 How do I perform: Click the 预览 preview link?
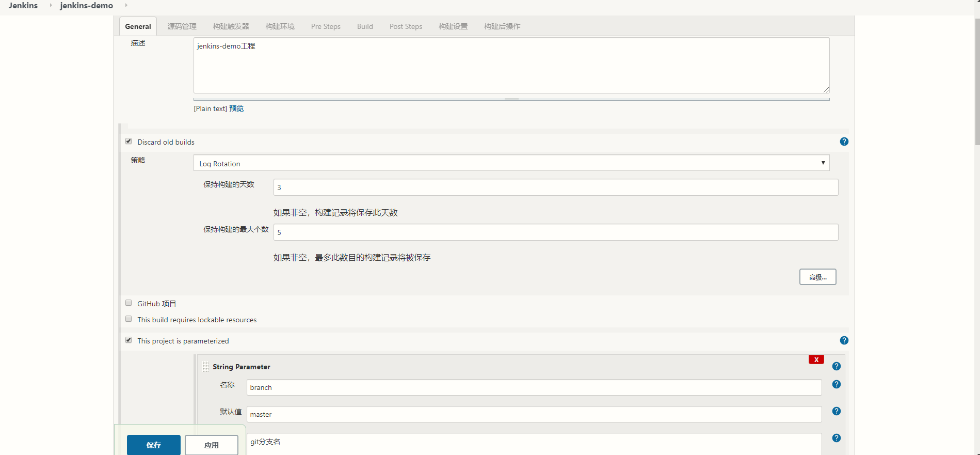click(236, 108)
